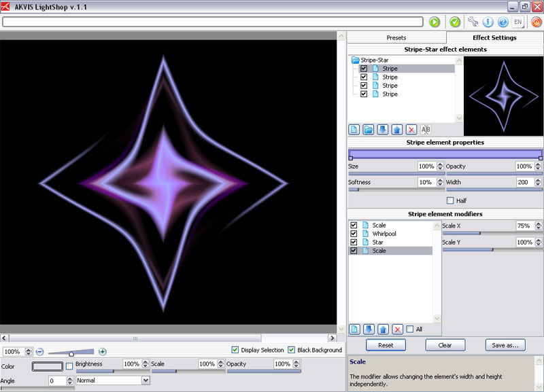Screen dimensions: 544x392
Task: Toggle the Black Background checkbox
Action: pyautogui.click(x=292, y=350)
